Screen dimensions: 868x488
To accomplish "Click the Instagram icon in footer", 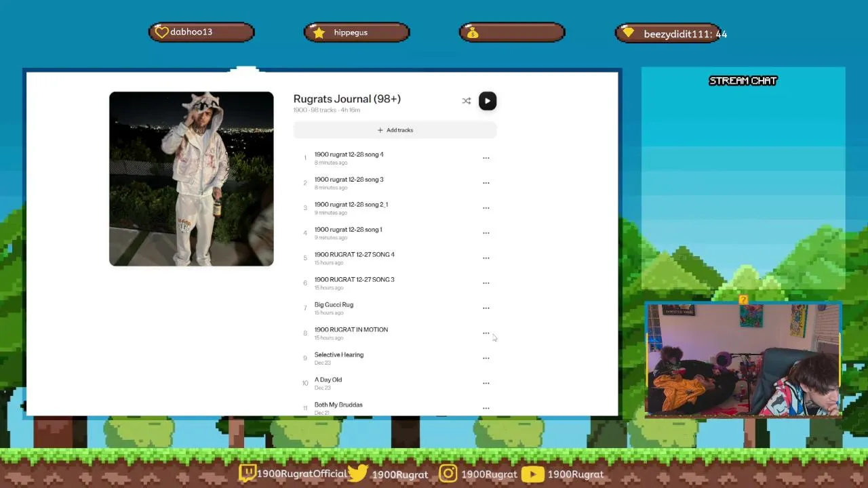I will click(x=448, y=474).
